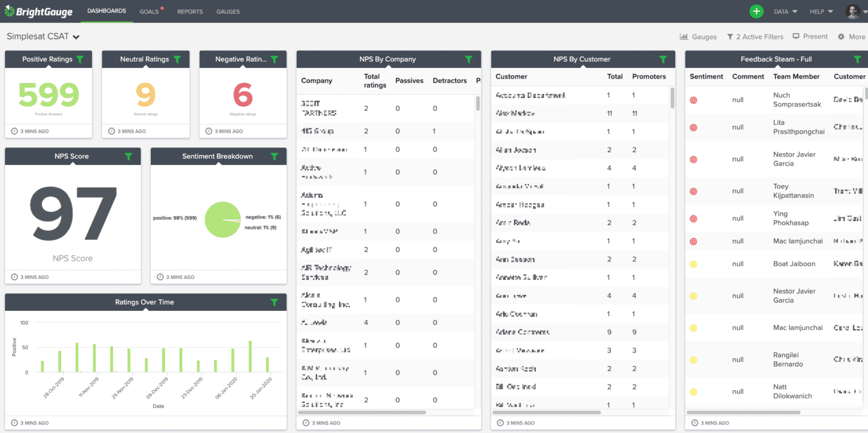Switch to the Reports tab

coord(190,11)
